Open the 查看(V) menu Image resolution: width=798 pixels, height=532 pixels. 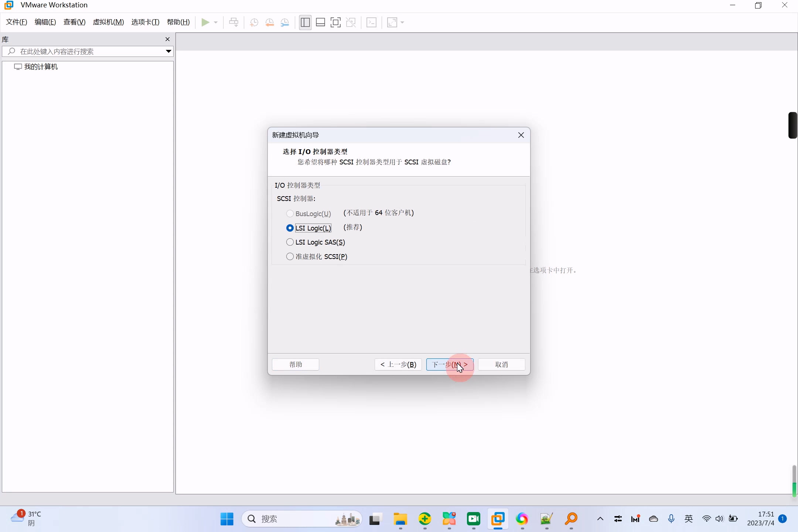(75, 22)
